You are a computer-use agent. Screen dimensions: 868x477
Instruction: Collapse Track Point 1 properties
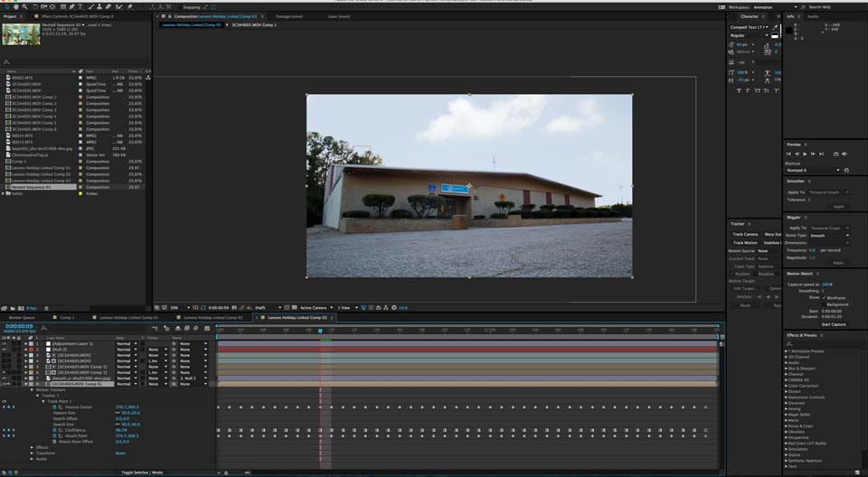click(43, 401)
